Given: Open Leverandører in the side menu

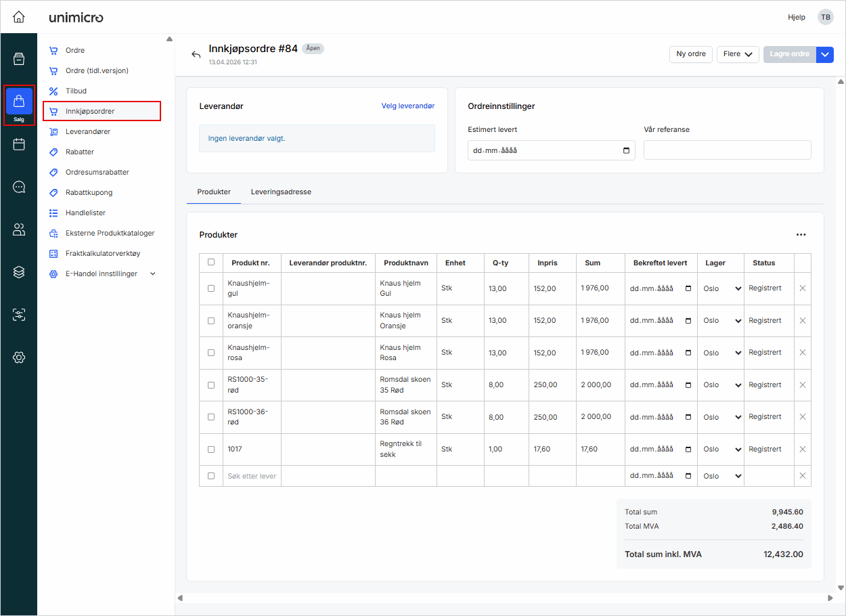Looking at the screenshot, I should (x=88, y=131).
